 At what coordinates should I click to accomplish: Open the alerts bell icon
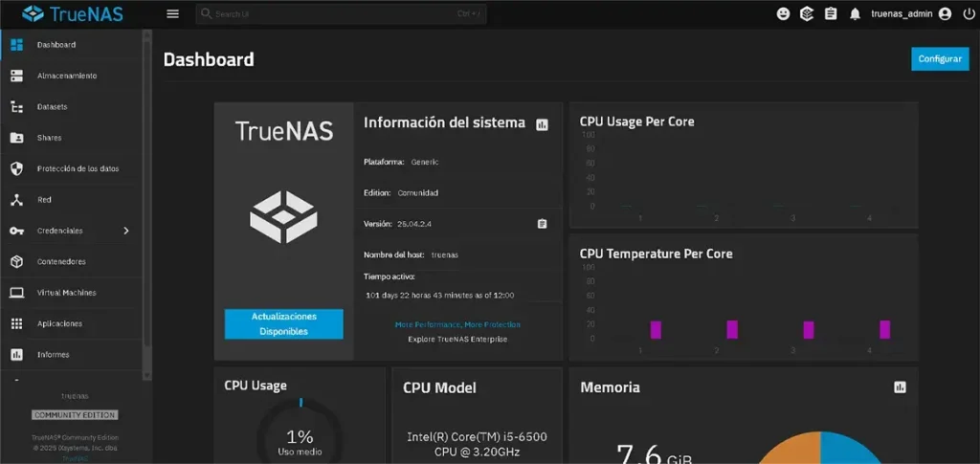pyautogui.click(x=855, y=13)
